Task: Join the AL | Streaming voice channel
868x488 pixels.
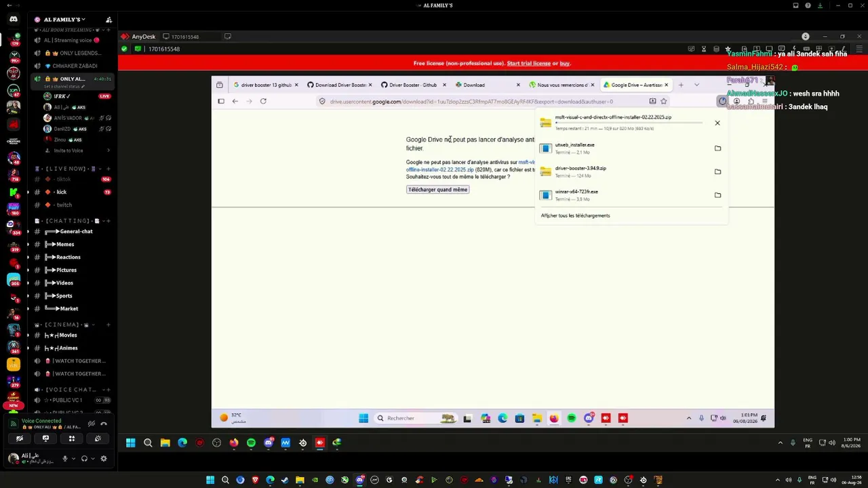Action: coord(71,40)
